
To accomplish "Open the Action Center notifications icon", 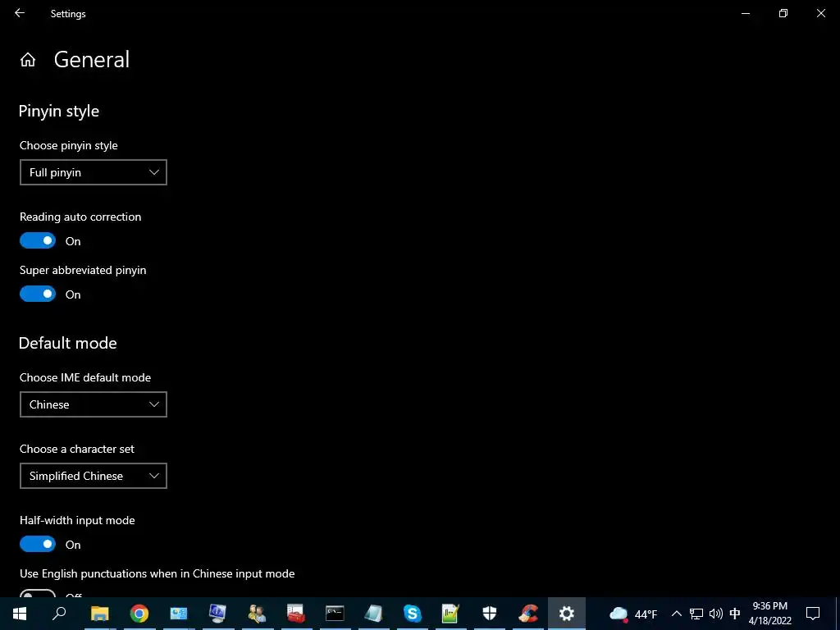I will (813, 614).
